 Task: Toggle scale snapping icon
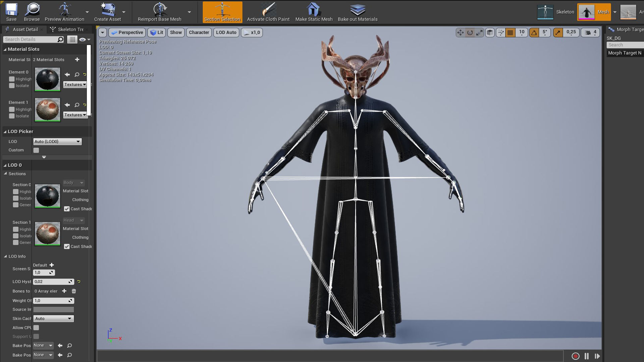558,33
